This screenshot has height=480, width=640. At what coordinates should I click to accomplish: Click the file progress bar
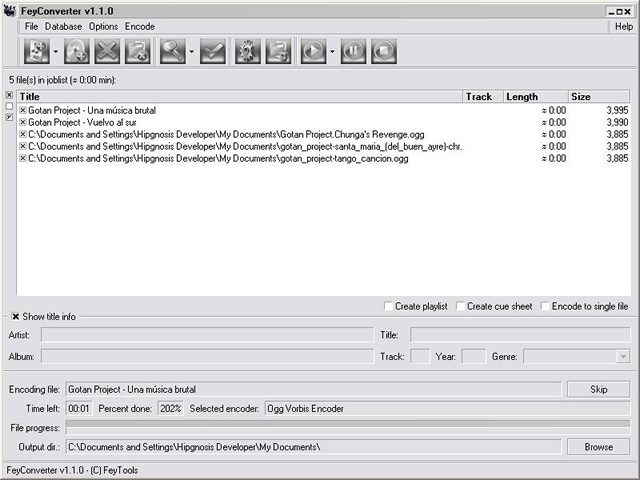[347, 428]
